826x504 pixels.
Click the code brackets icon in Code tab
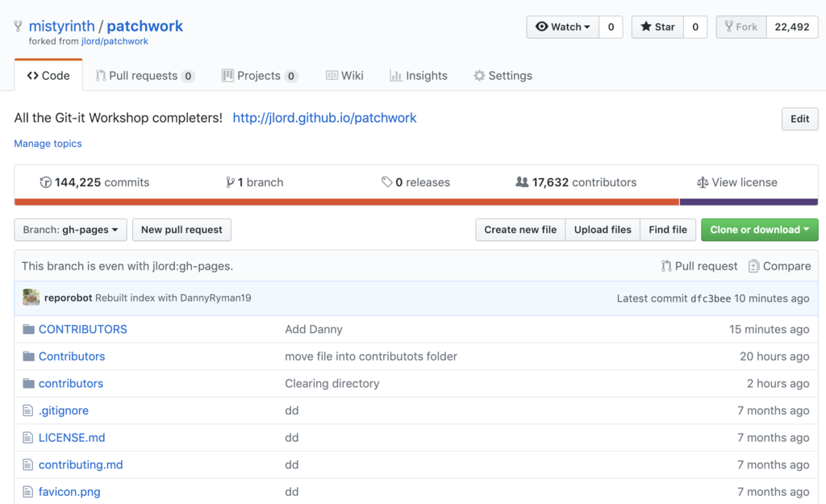point(32,75)
